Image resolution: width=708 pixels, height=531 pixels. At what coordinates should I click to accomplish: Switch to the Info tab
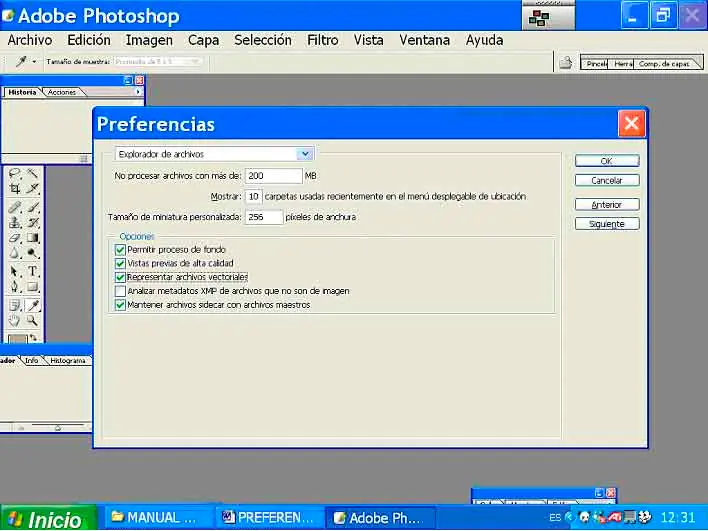[x=32, y=360]
